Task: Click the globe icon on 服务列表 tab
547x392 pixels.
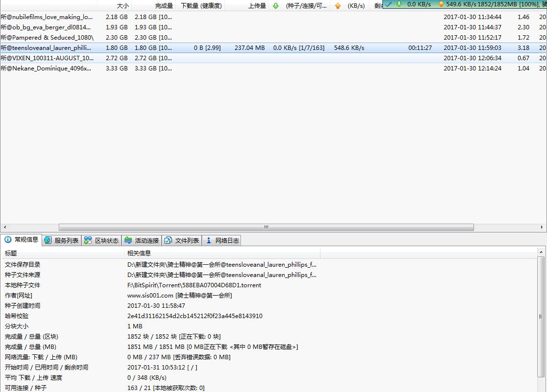Action: click(x=48, y=240)
